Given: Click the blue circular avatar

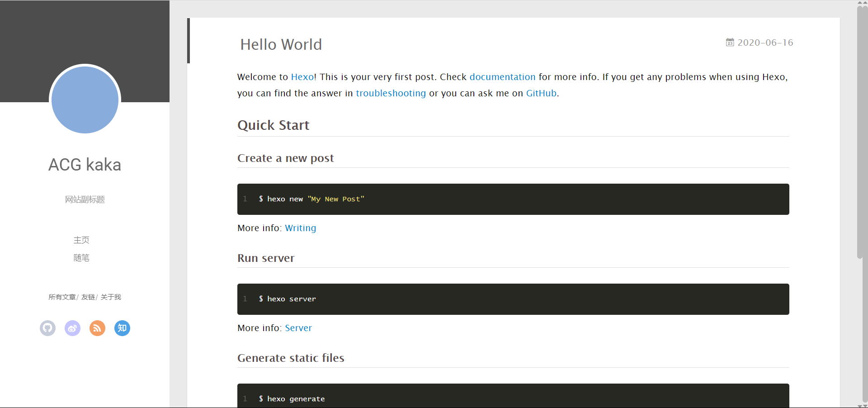Looking at the screenshot, I should pyautogui.click(x=85, y=100).
